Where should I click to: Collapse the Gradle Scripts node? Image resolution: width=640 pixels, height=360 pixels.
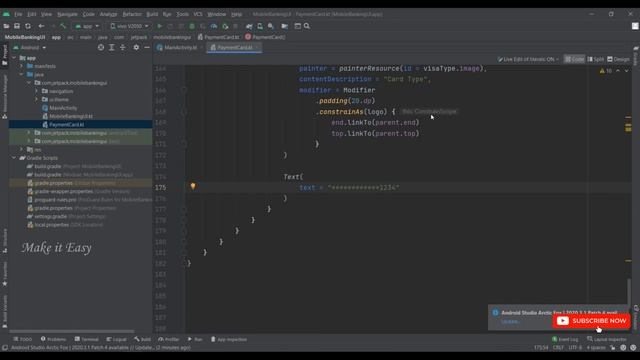14,158
